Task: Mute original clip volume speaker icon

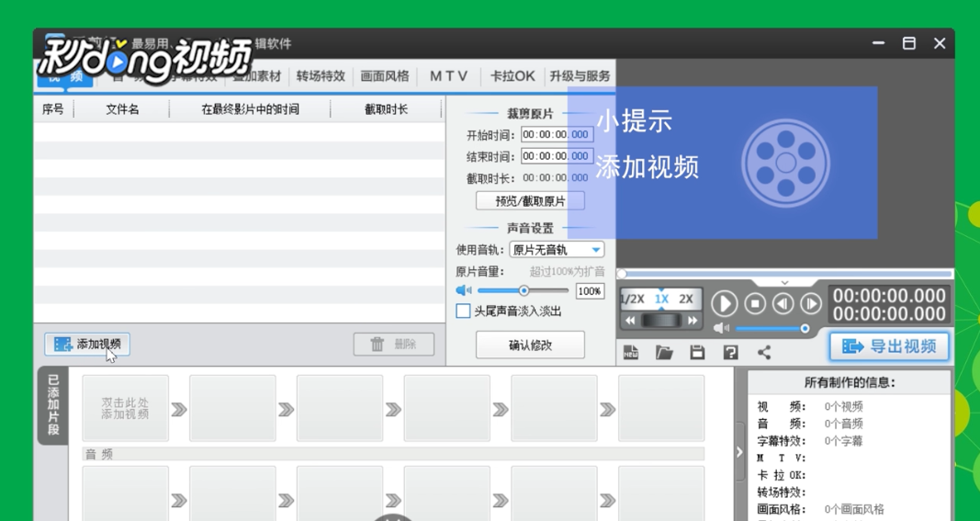Action: click(x=464, y=290)
